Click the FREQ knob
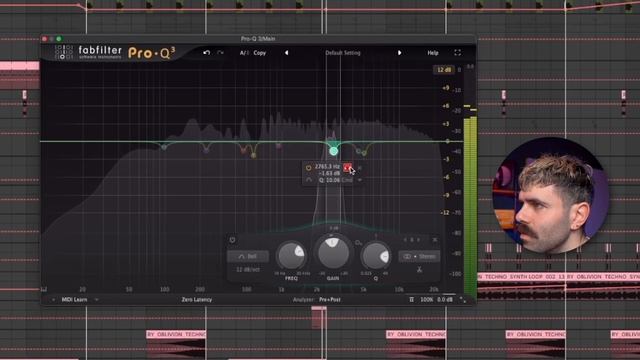The image size is (640, 360). (x=291, y=256)
